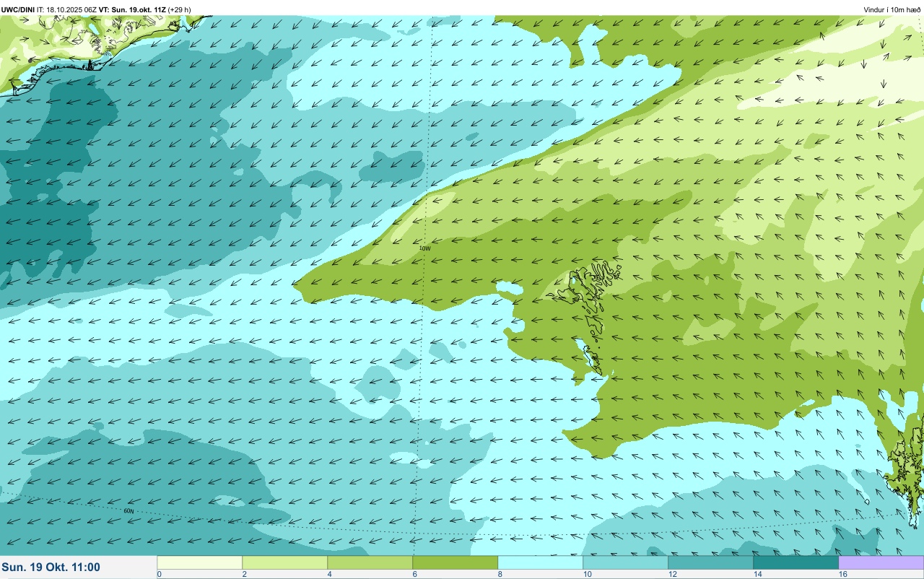Click the '60N' latitude label on the map
The height and width of the screenshot is (579, 924).
pyautogui.click(x=128, y=511)
